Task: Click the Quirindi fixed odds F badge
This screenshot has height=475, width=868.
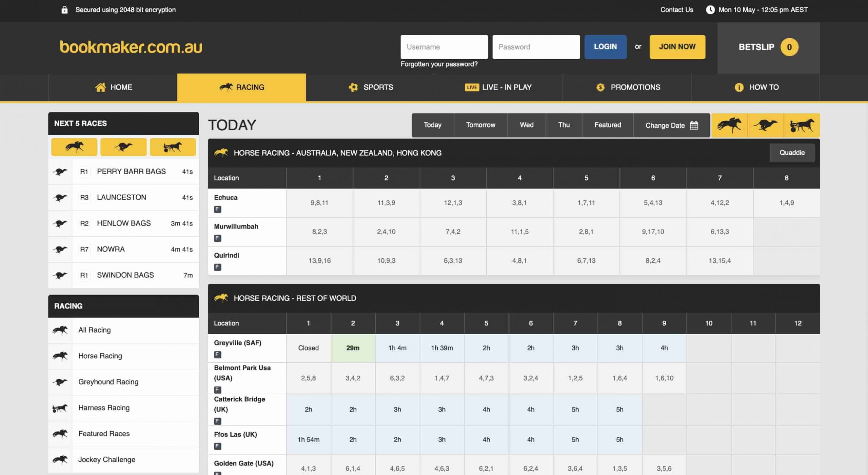Action: click(x=218, y=267)
